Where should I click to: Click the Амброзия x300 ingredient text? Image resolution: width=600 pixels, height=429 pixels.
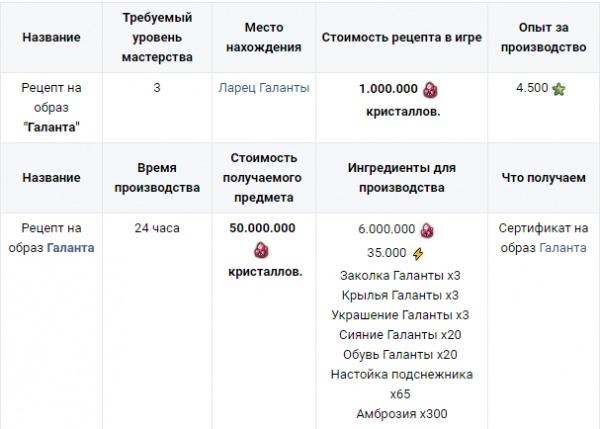click(x=399, y=413)
